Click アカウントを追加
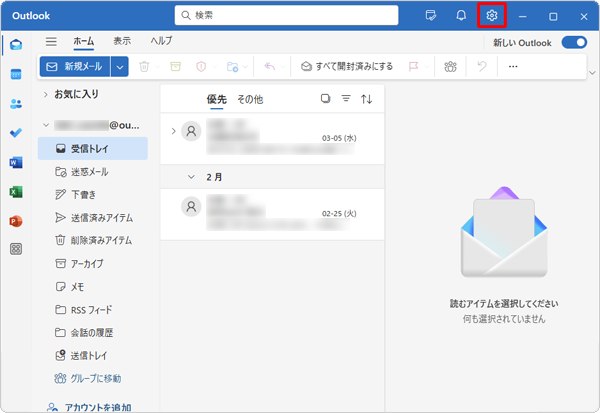This screenshot has height=413, width=600. tap(89, 407)
